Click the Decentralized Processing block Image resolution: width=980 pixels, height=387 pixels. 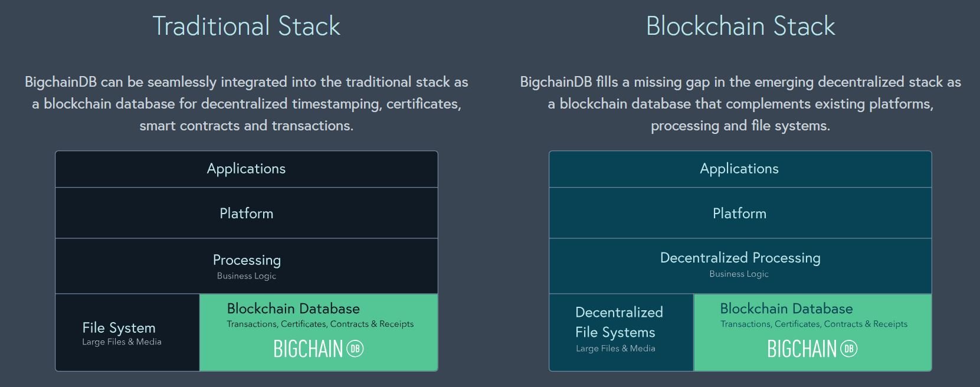pyautogui.click(x=740, y=266)
